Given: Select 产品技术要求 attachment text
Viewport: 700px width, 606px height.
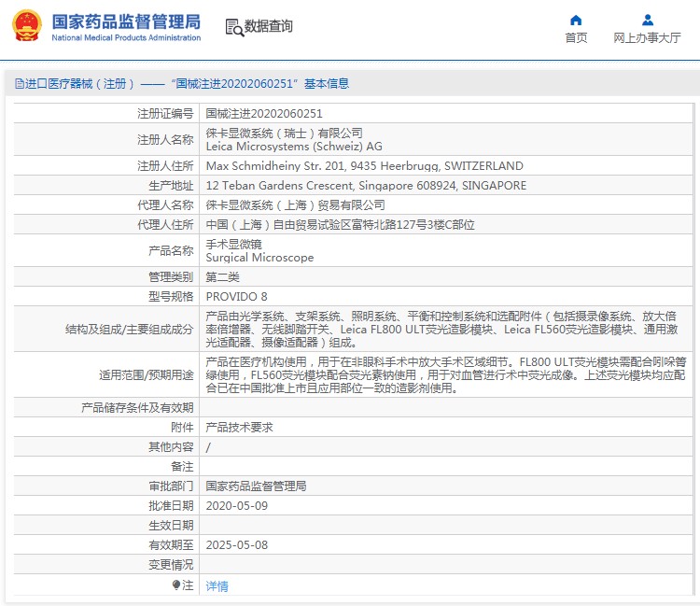Looking at the screenshot, I should [239, 428].
